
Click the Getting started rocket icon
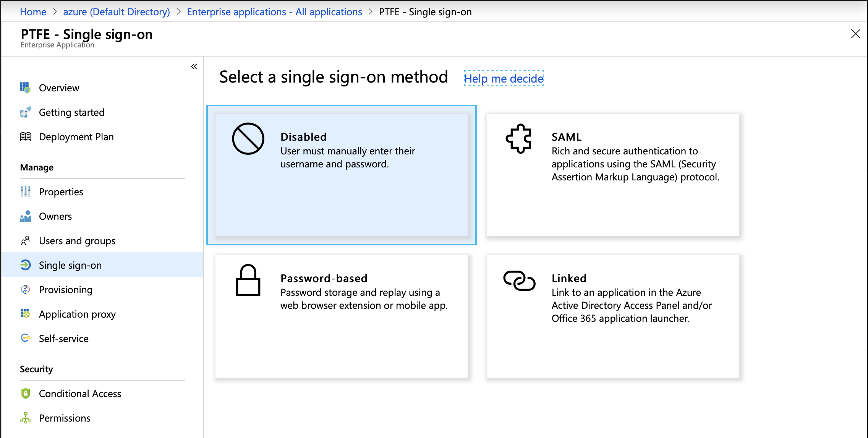25,112
